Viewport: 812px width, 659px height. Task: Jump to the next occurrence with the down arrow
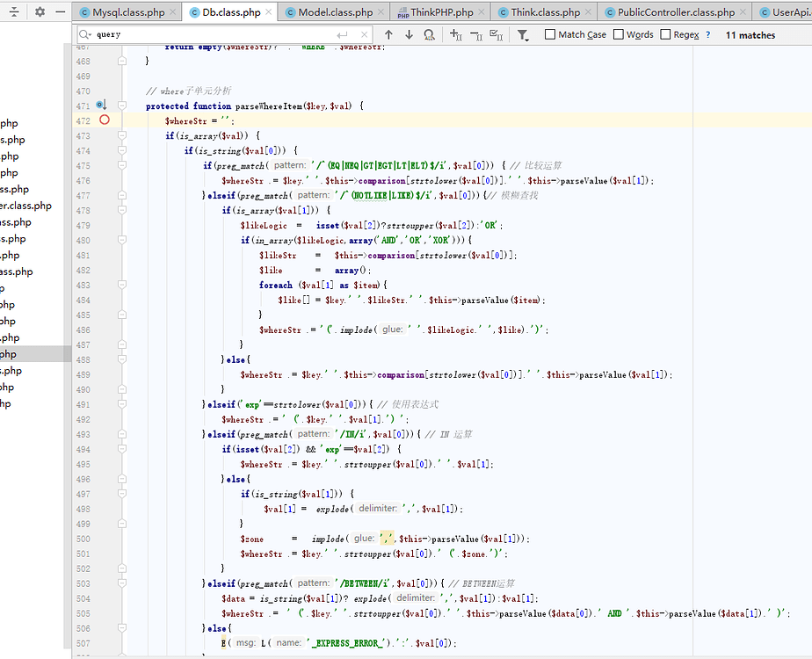click(410, 34)
